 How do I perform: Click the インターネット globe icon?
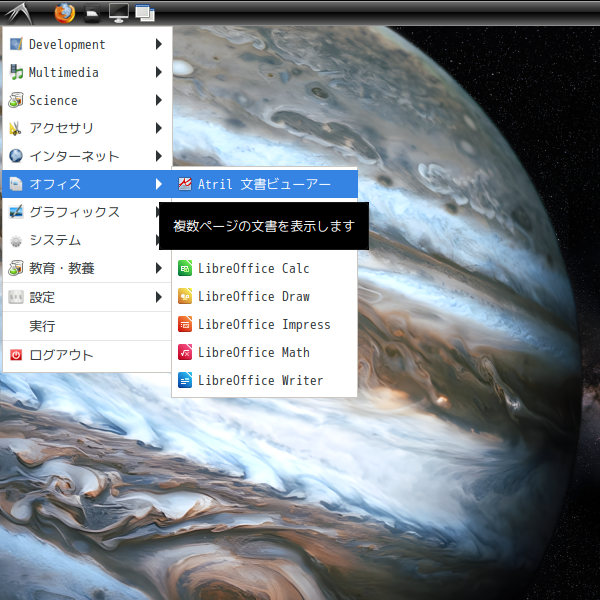click(16, 156)
